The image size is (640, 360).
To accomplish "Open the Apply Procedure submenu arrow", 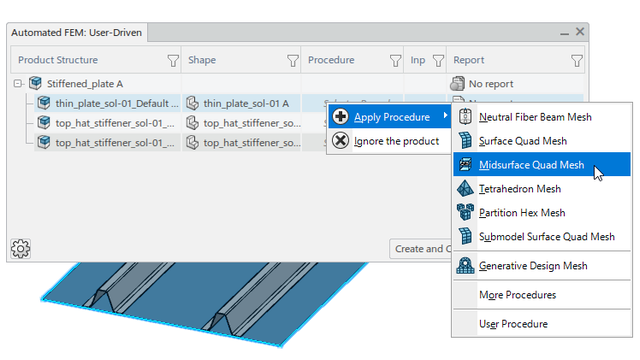I will [445, 116].
